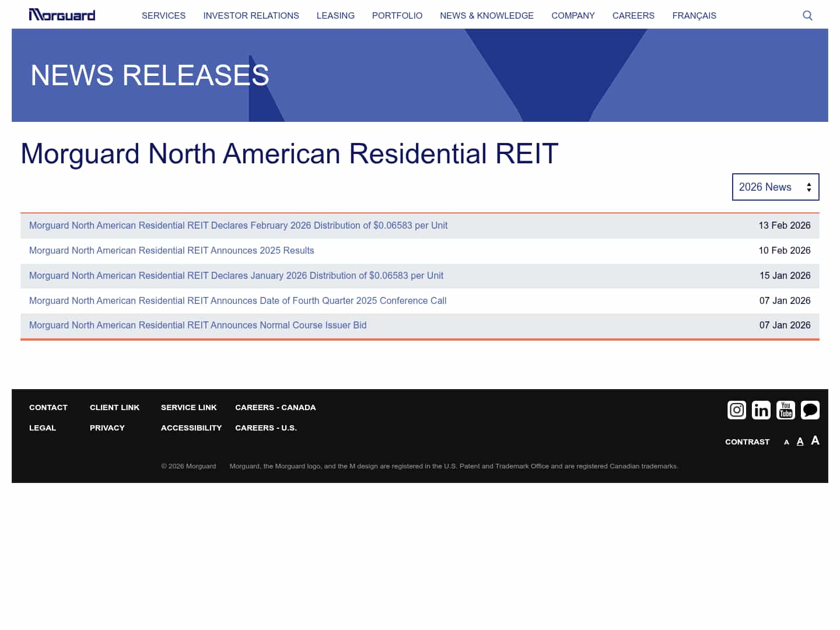Open the February 2026 Distribution news release

coord(238,225)
